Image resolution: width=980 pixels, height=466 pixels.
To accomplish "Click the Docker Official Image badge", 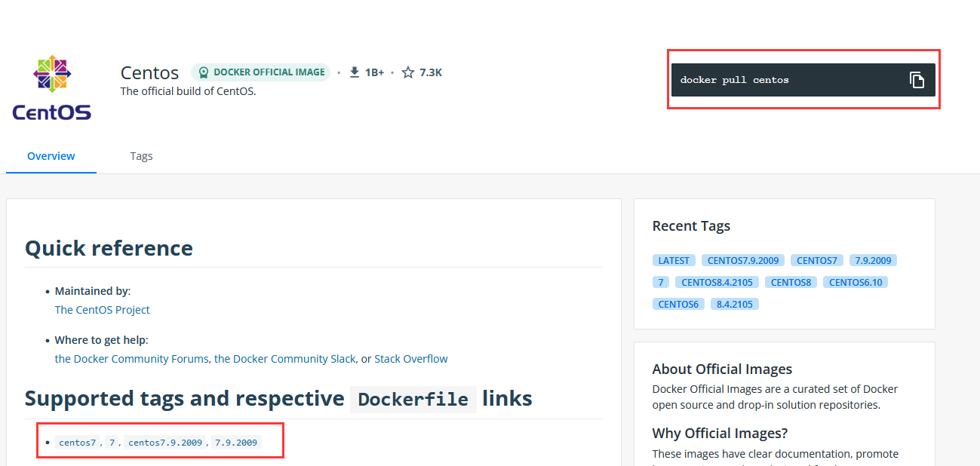I will [x=260, y=72].
